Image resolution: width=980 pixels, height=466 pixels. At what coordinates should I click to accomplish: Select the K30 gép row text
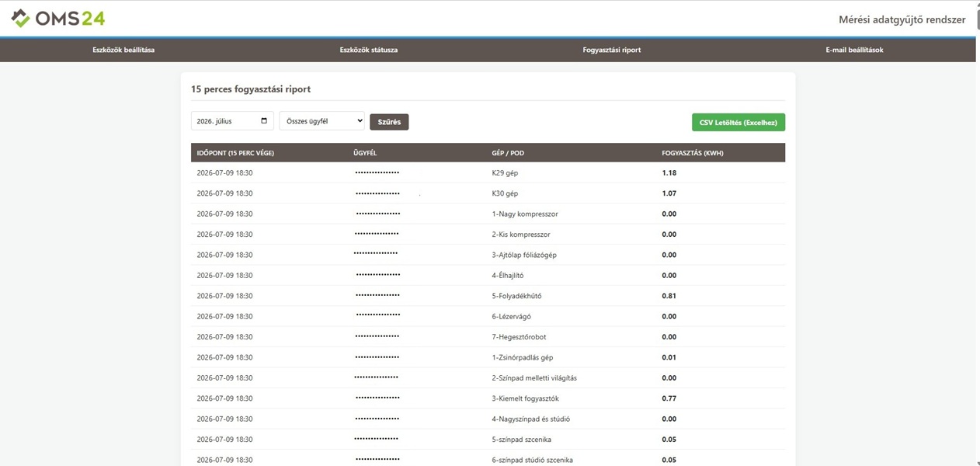505,193
